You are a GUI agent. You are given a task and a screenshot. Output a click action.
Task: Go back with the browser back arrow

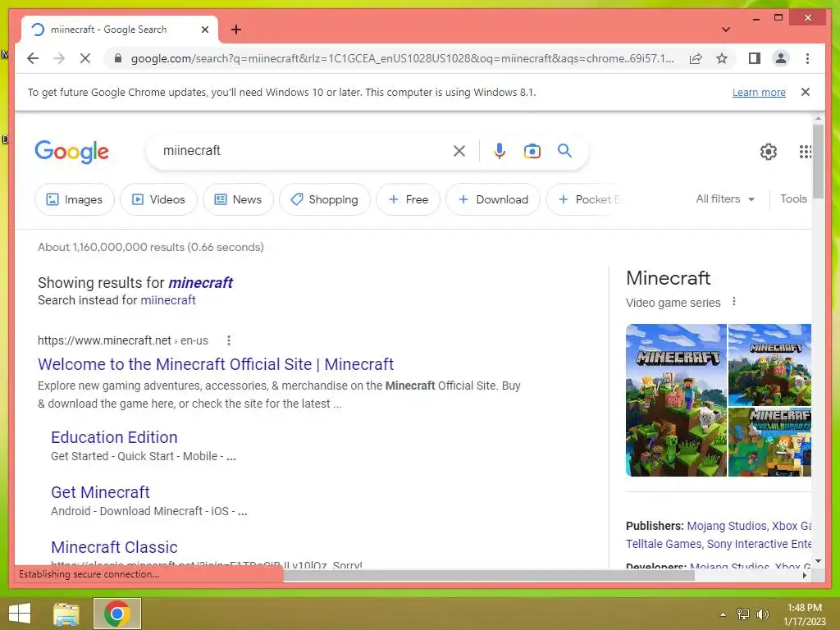tap(33, 58)
